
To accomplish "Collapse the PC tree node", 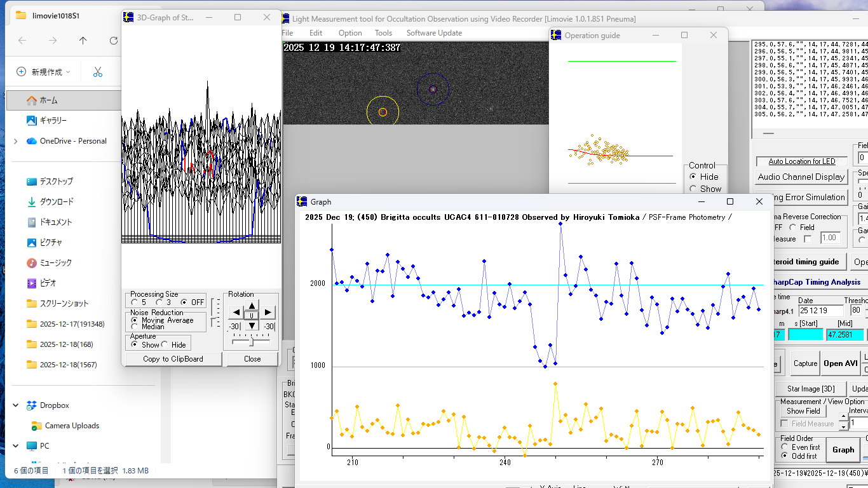I will tap(15, 446).
